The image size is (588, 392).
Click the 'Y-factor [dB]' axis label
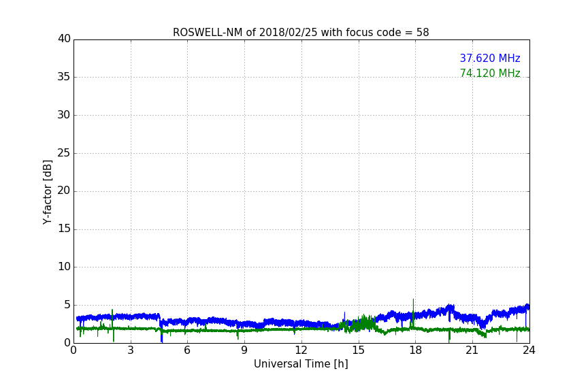(x=47, y=192)
